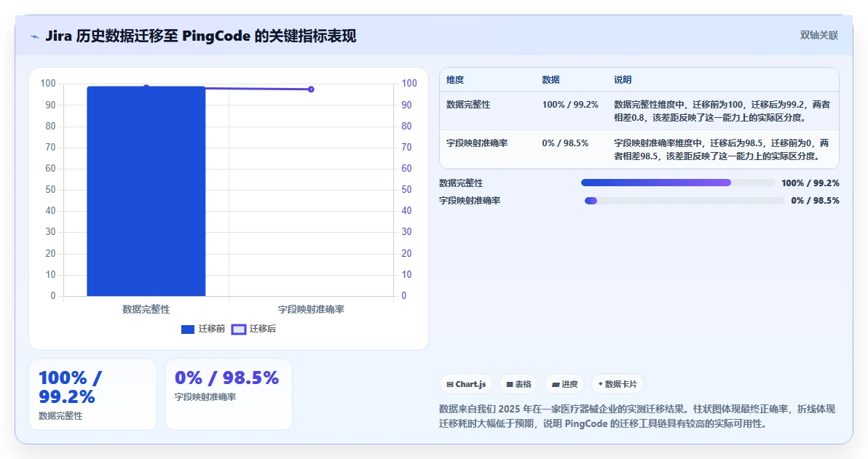868x459 pixels.
Task: Click the 数据完整性 row description text
Action: [x=722, y=111]
